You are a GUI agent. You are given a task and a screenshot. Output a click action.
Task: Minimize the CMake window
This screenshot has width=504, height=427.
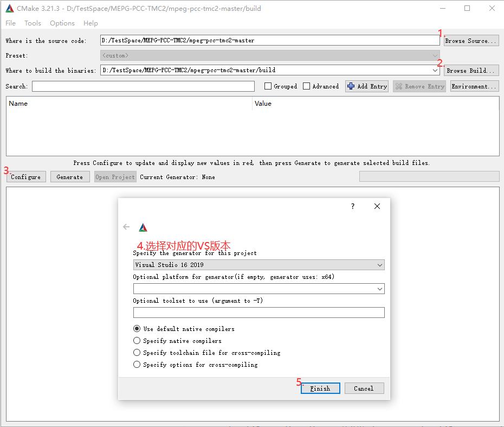coord(443,8)
